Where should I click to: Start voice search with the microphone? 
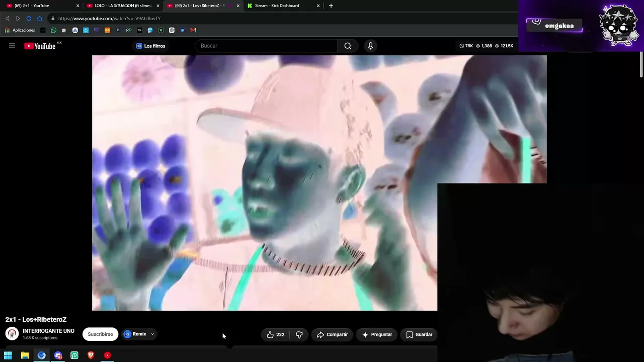[x=370, y=46]
